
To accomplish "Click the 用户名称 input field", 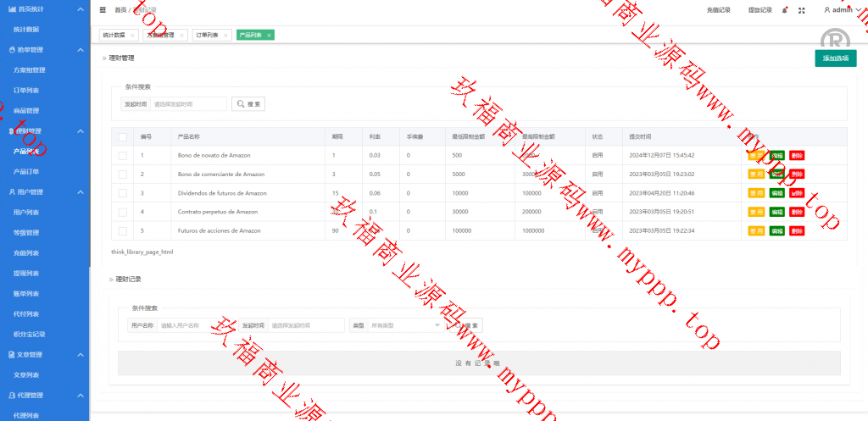I will (196, 324).
